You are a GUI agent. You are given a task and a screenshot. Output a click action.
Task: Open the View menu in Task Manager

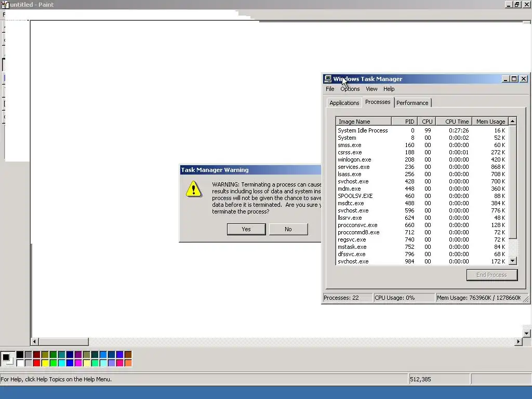(x=371, y=89)
